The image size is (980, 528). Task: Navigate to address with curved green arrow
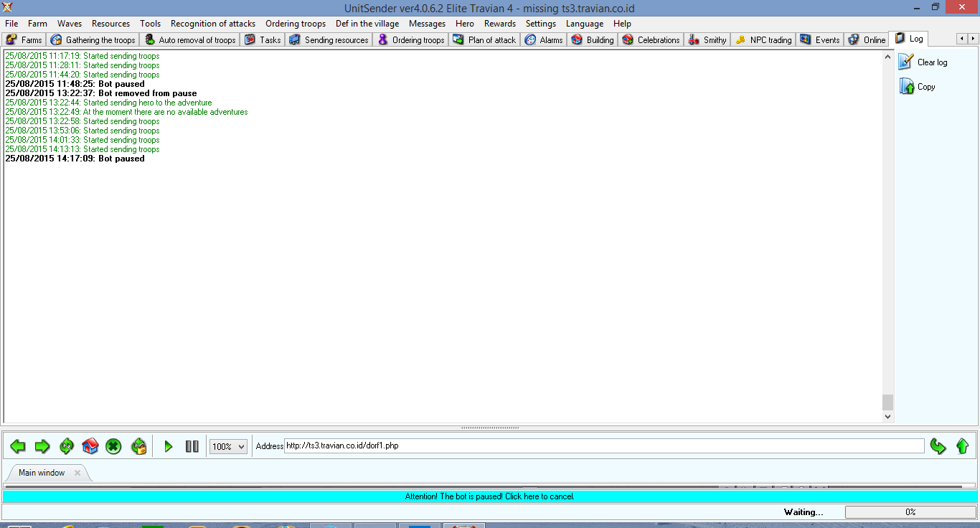(x=938, y=446)
